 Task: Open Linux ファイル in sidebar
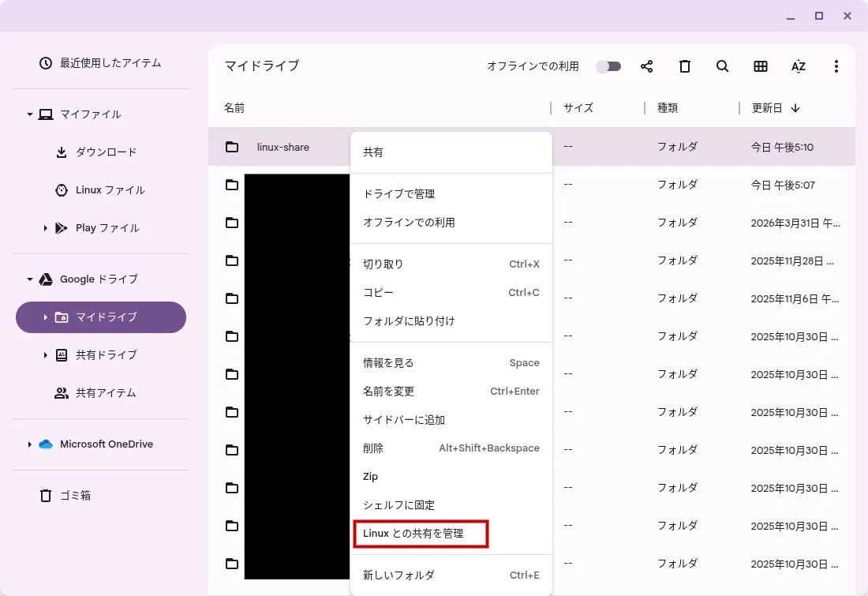(100, 190)
